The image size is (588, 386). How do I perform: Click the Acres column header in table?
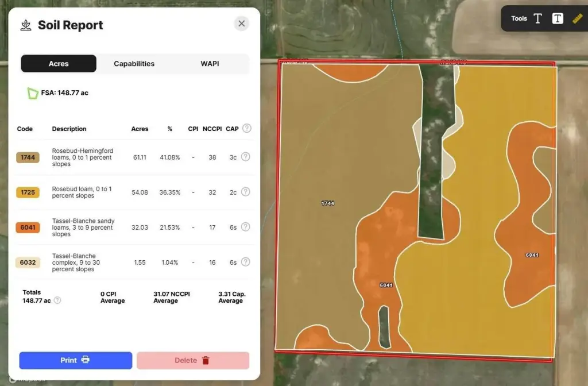click(140, 129)
